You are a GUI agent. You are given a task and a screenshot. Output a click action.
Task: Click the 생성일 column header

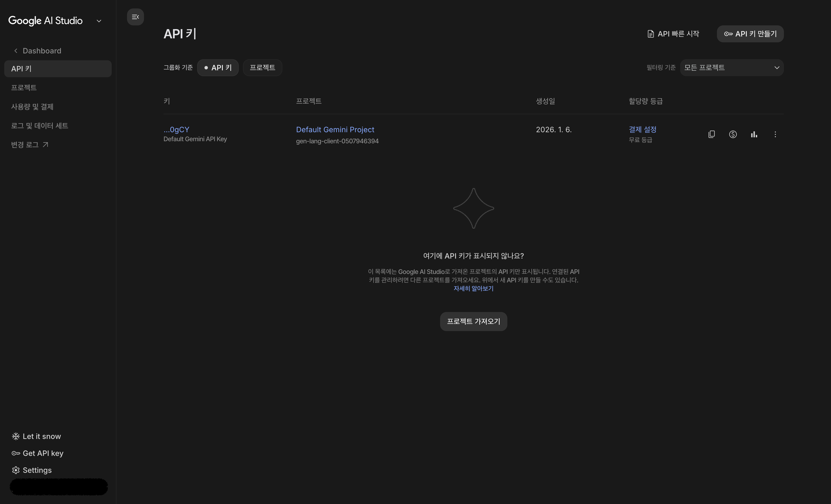[545, 101]
